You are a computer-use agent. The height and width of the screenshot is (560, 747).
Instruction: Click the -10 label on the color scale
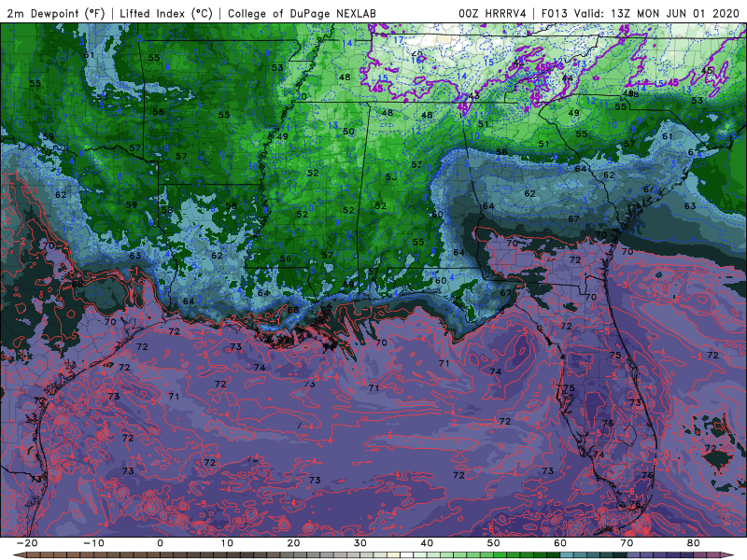93,543
